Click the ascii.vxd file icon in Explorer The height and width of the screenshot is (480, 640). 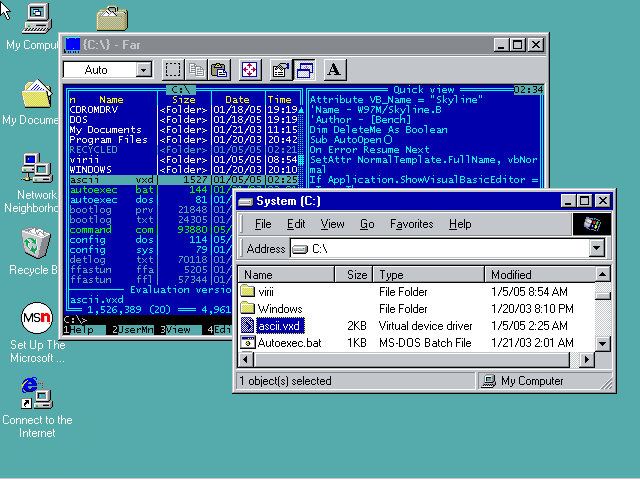[247, 325]
